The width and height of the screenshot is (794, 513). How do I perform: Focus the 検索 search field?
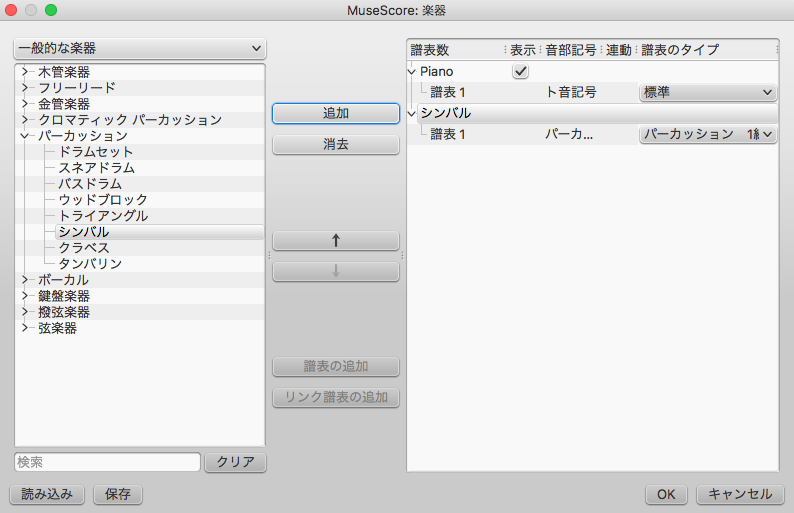[107, 462]
